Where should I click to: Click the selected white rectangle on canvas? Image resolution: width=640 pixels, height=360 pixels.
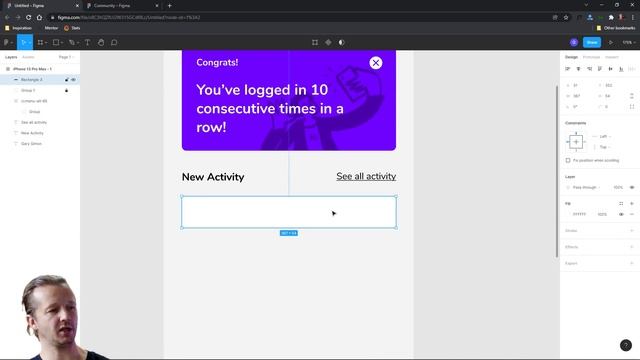click(x=289, y=212)
